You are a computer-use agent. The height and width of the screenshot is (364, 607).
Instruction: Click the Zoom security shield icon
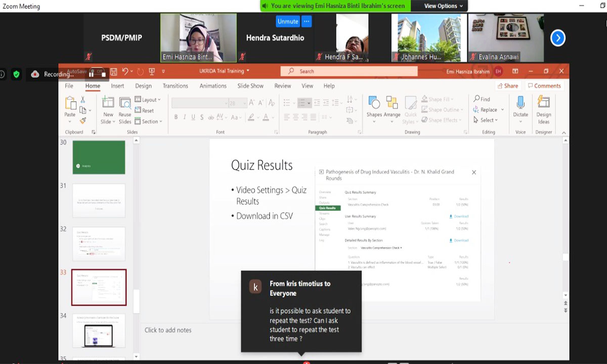click(17, 74)
